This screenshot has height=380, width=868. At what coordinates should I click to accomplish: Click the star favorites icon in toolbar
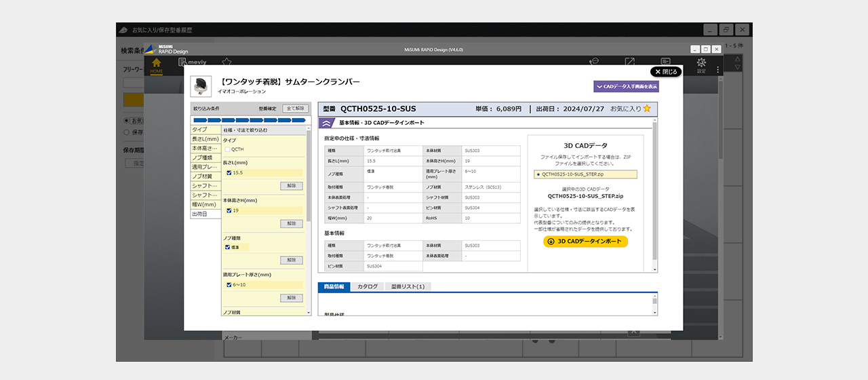click(226, 62)
